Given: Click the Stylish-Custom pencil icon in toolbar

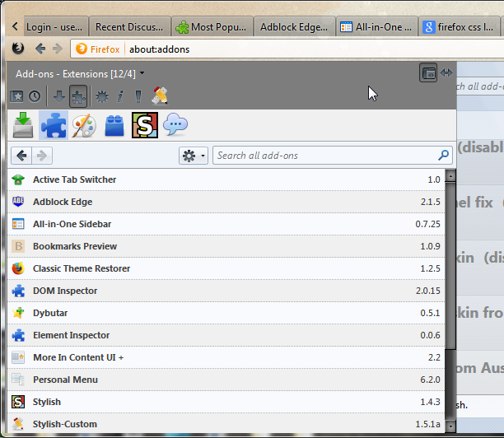Looking at the screenshot, I should [x=160, y=96].
